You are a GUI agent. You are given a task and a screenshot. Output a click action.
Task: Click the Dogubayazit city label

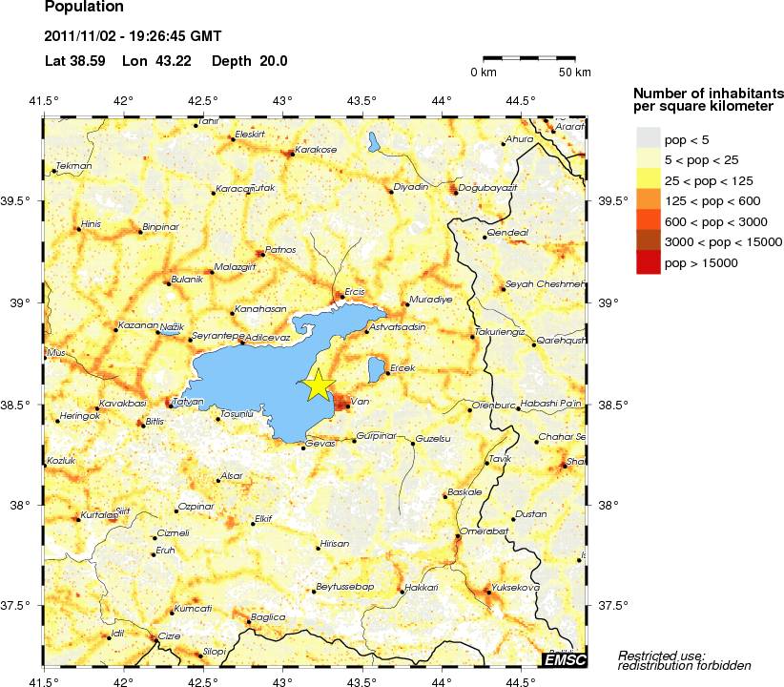[x=487, y=188]
